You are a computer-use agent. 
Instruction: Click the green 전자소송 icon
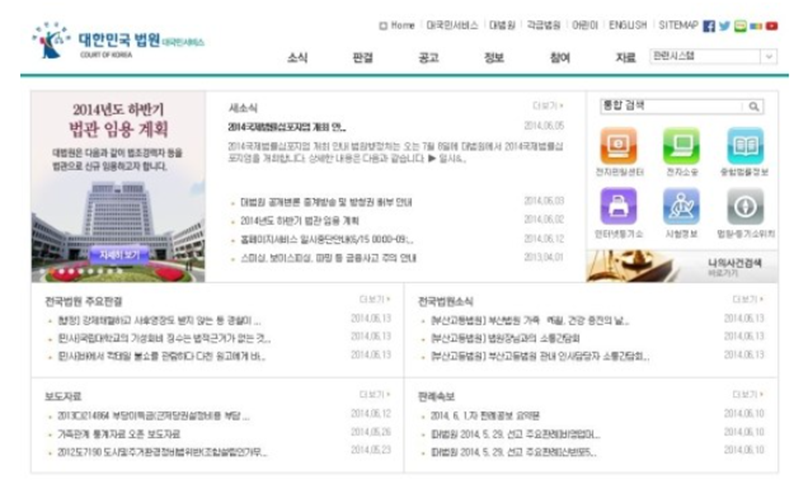pos(681,147)
